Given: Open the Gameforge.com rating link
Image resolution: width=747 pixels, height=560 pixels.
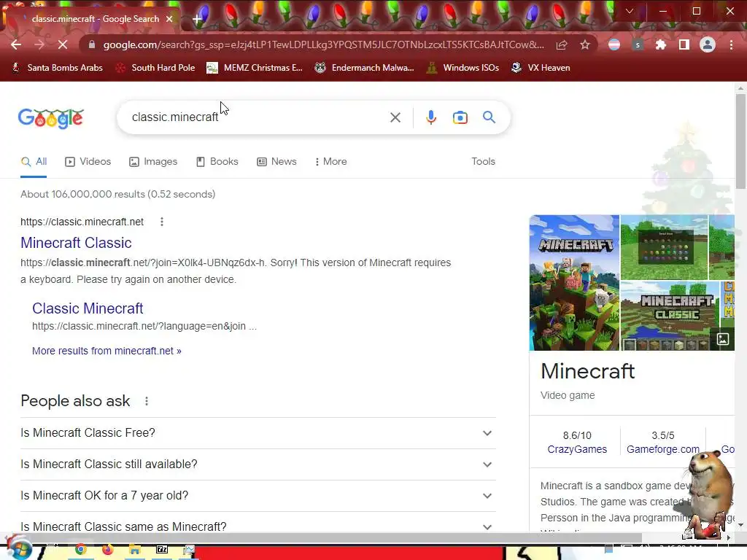Looking at the screenshot, I should click(x=662, y=449).
